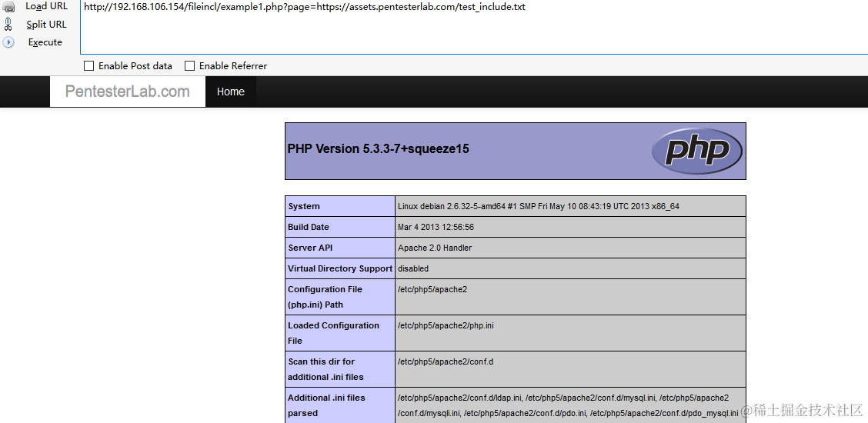Click the System row label
Viewport: 868px width, 423px height.
[304, 206]
